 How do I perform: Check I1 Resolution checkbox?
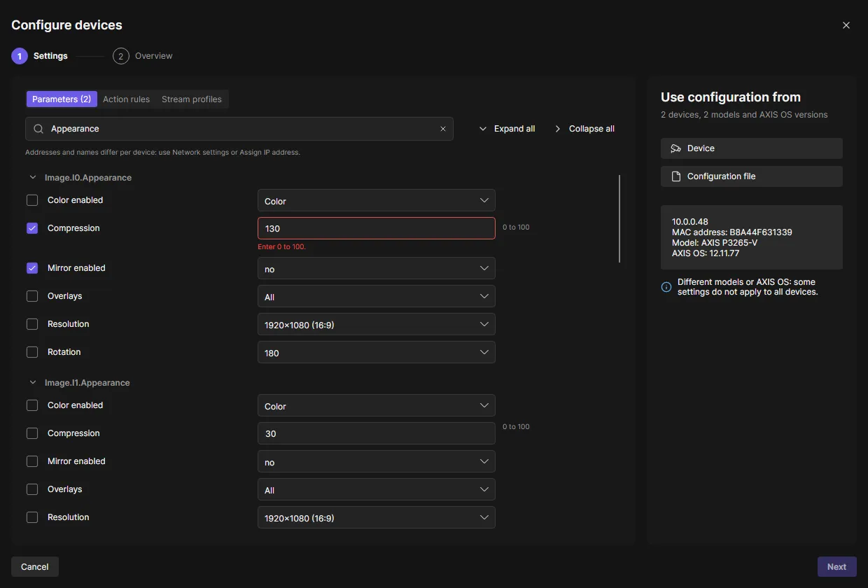32,517
